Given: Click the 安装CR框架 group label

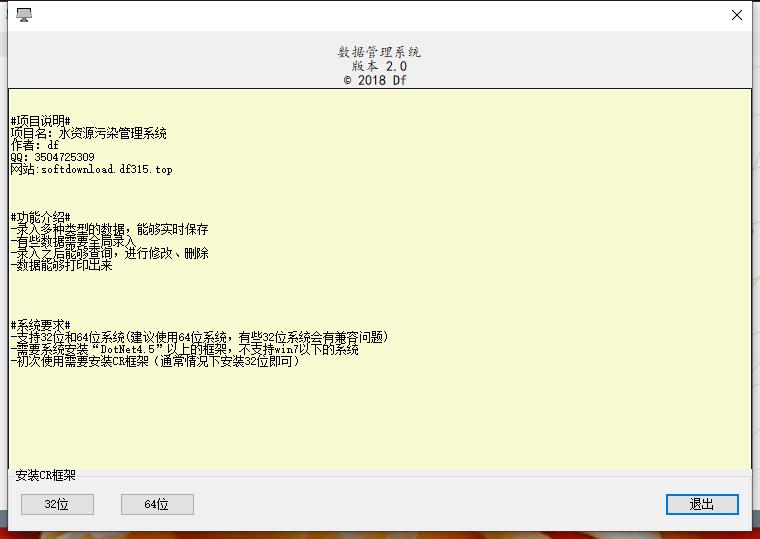Looking at the screenshot, I should (x=45, y=476).
